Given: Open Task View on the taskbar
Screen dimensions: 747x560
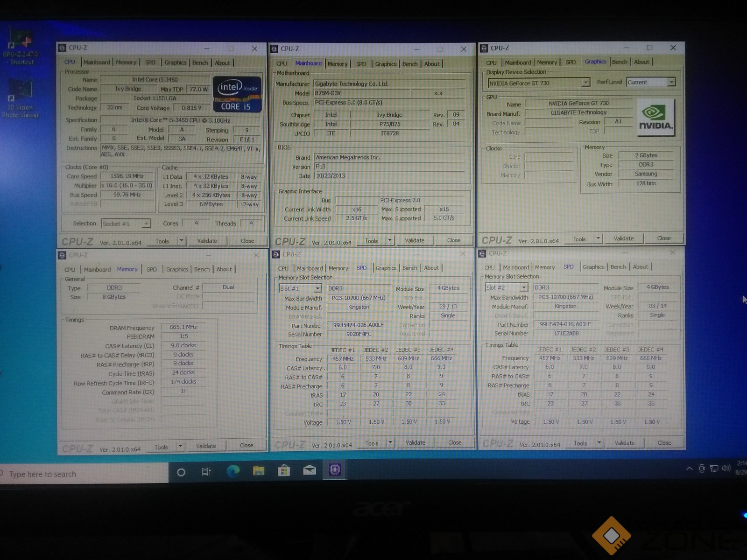Looking at the screenshot, I should 206,472.
